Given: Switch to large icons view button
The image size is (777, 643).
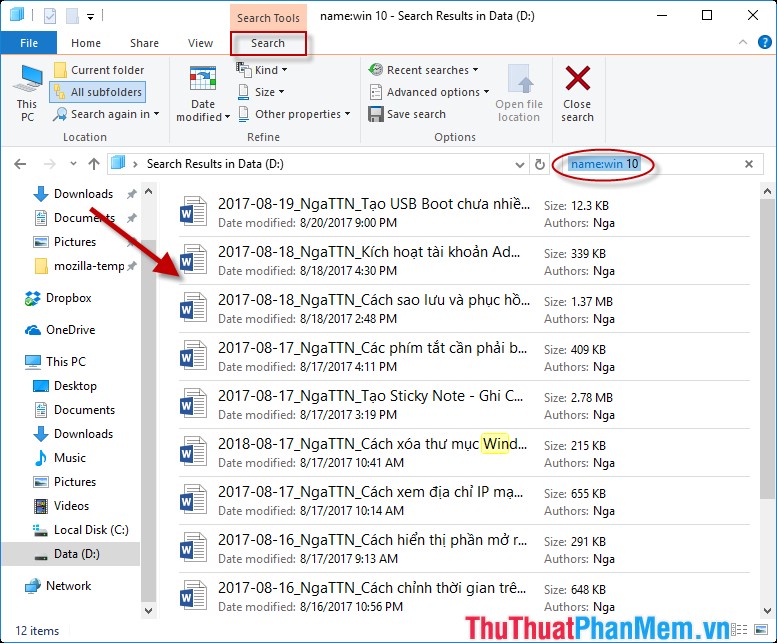Looking at the screenshot, I should (761, 630).
